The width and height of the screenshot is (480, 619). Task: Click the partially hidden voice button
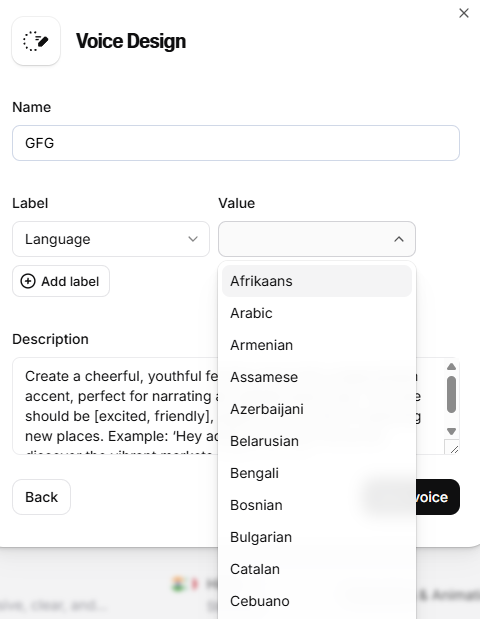(x=438, y=497)
